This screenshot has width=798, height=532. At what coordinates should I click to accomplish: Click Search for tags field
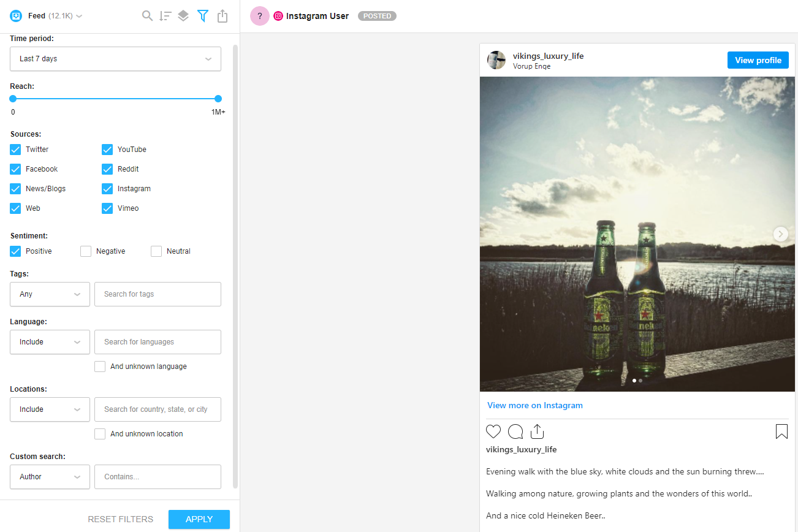coord(158,294)
